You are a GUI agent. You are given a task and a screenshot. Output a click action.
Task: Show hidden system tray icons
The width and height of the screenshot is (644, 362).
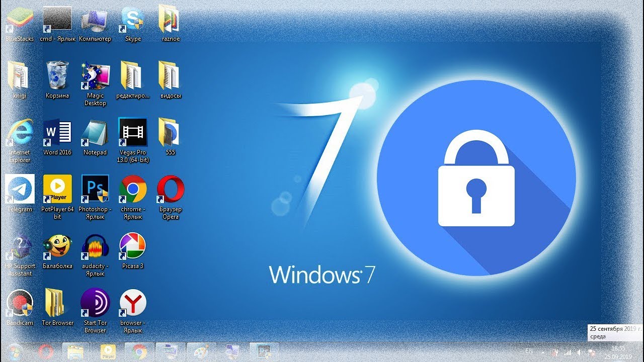543,351
